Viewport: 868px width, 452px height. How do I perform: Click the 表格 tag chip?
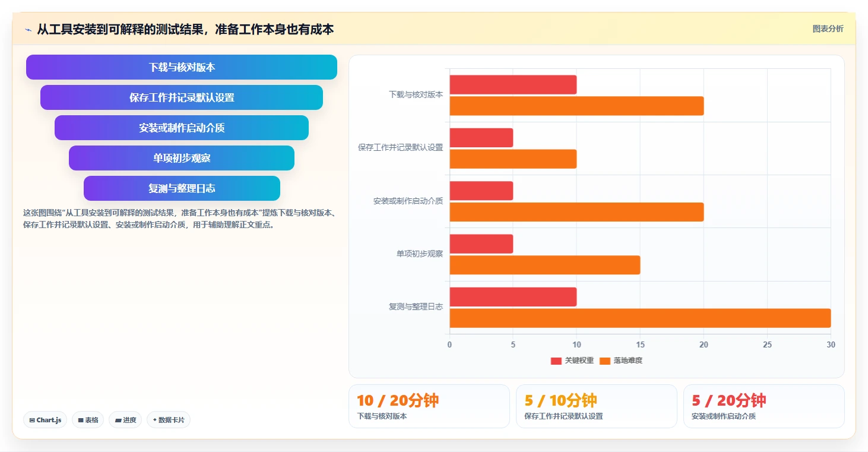coord(88,420)
